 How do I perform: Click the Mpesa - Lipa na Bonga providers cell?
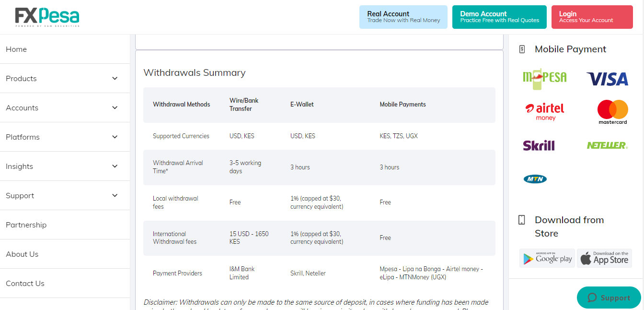(431, 273)
